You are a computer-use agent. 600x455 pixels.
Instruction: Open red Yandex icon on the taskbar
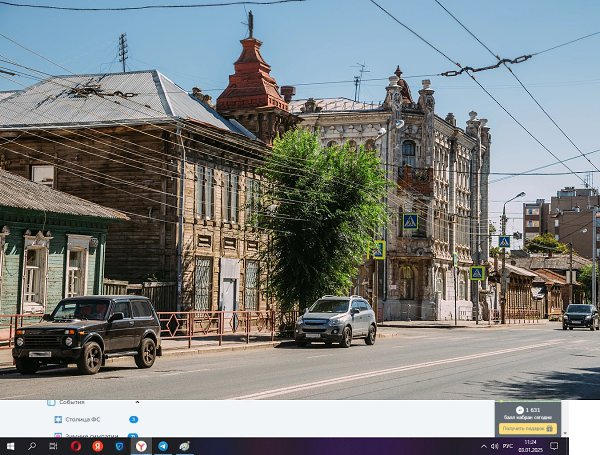[x=97, y=446]
